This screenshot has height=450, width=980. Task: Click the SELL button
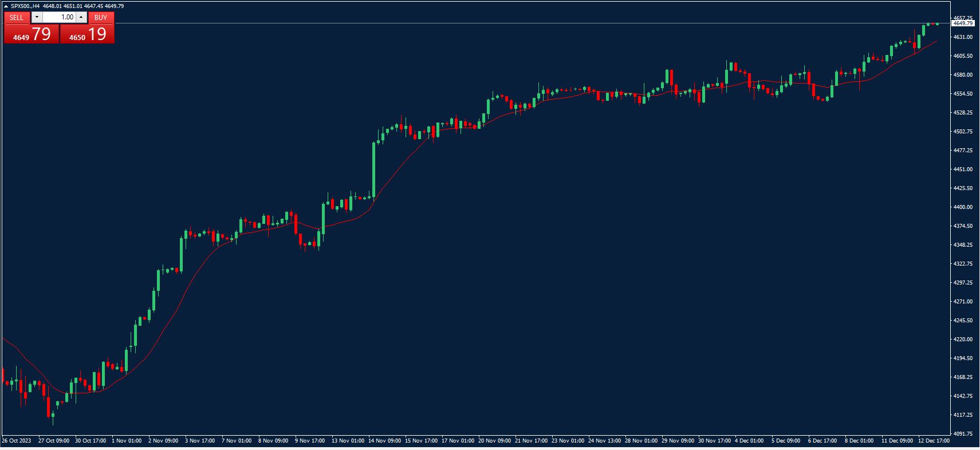[17, 18]
